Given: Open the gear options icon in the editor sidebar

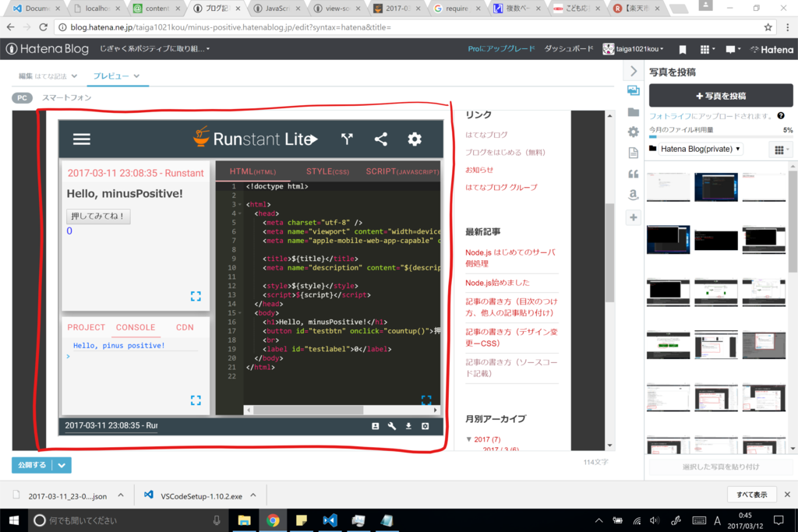Looking at the screenshot, I should [x=634, y=132].
